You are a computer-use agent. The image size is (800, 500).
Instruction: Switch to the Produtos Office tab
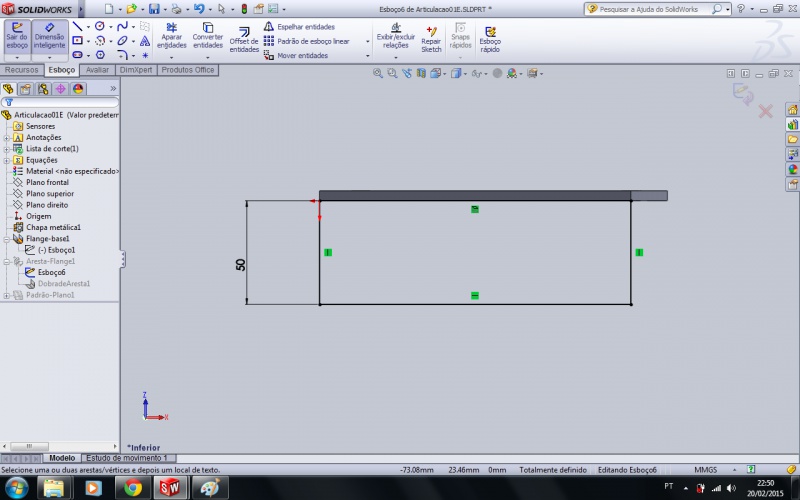click(x=188, y=70)
